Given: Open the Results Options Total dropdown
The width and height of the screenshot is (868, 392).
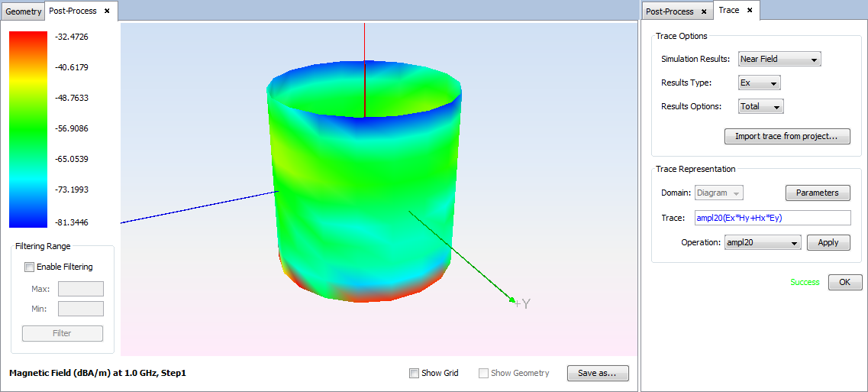Looking at the screenshot, I should [x=760, y=106].
